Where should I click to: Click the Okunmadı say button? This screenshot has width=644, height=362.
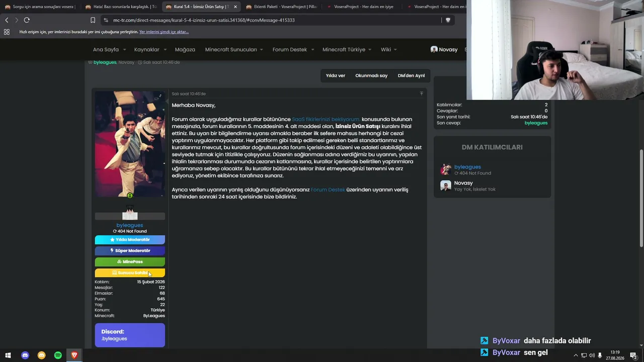click(371, 75)
